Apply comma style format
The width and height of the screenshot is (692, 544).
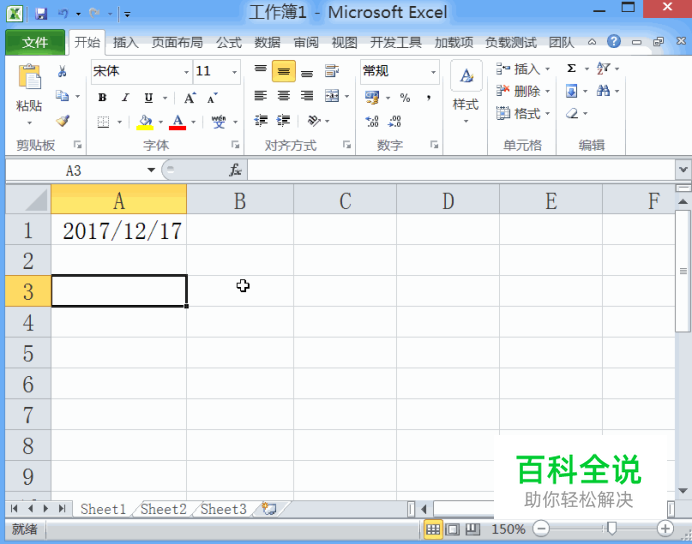[x=428, y=98]
